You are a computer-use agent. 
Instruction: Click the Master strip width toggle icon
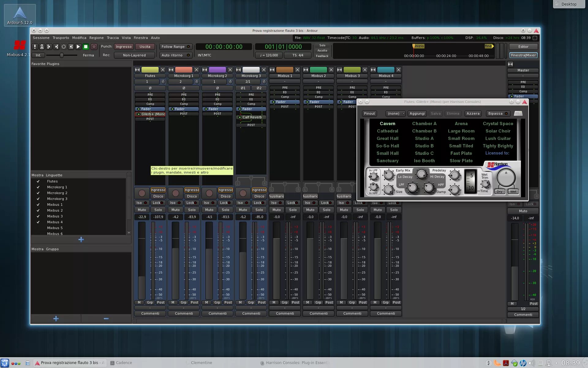511,64
